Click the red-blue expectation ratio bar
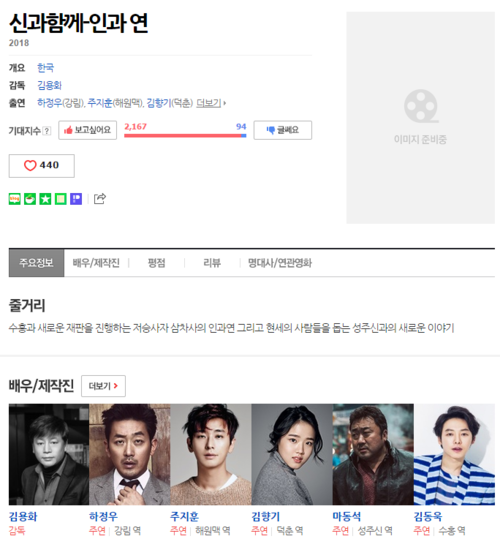This screenshot has width=500, height=547. coord(185,135)
